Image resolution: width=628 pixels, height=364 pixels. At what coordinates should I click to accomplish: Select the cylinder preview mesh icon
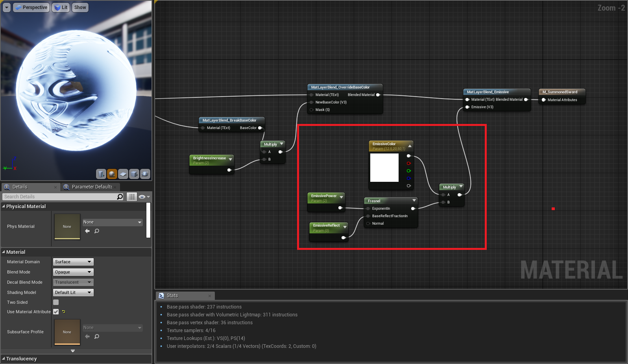(101, 174)
